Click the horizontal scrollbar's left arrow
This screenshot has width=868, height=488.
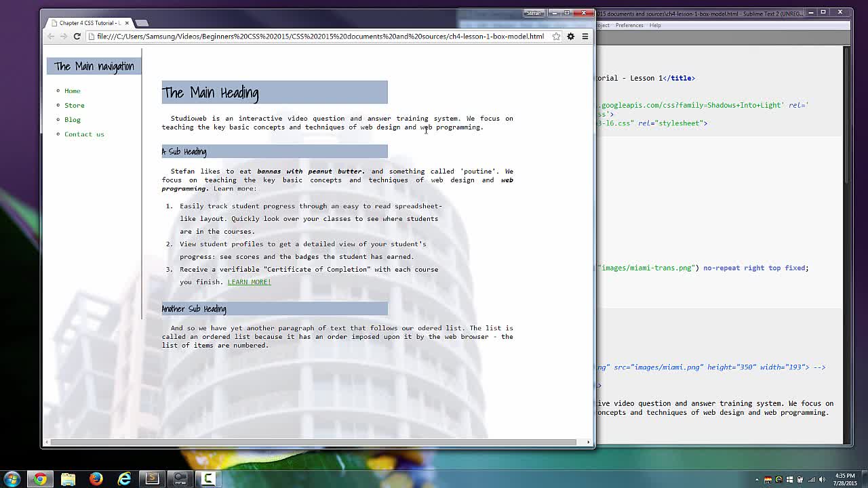tap(46, 443)
